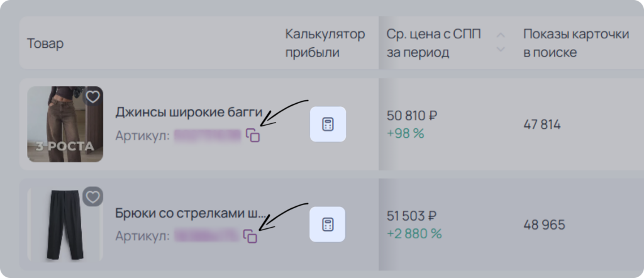644x278 pixels.
Task: Click the 51 503 ₽ price value
Action: tap(412, 216)
